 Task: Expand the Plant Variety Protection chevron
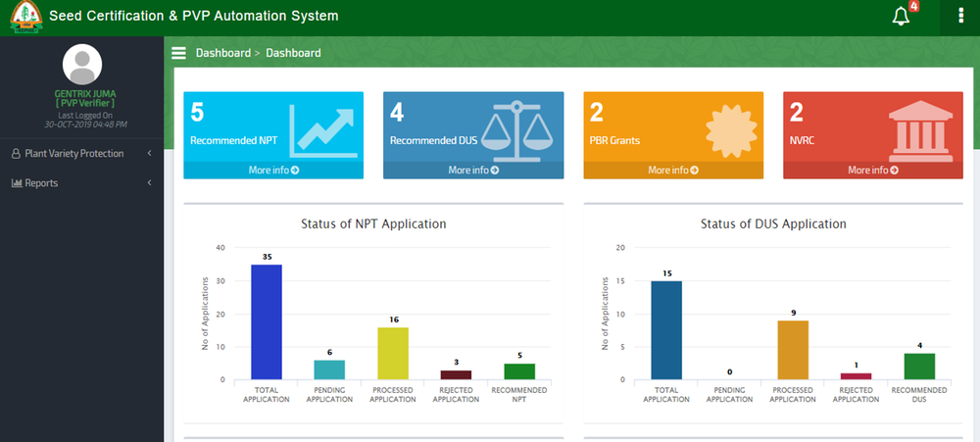(x=149, y=153)
